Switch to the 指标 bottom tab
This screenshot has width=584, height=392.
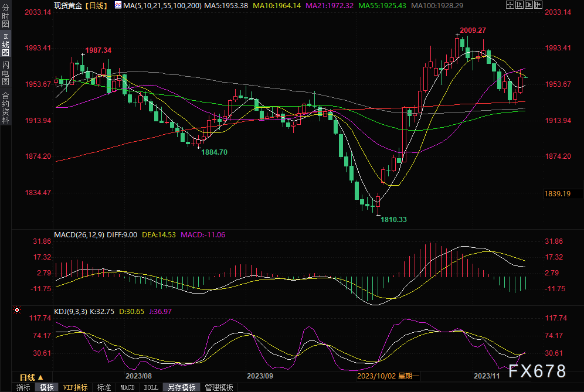pos(23,387)
